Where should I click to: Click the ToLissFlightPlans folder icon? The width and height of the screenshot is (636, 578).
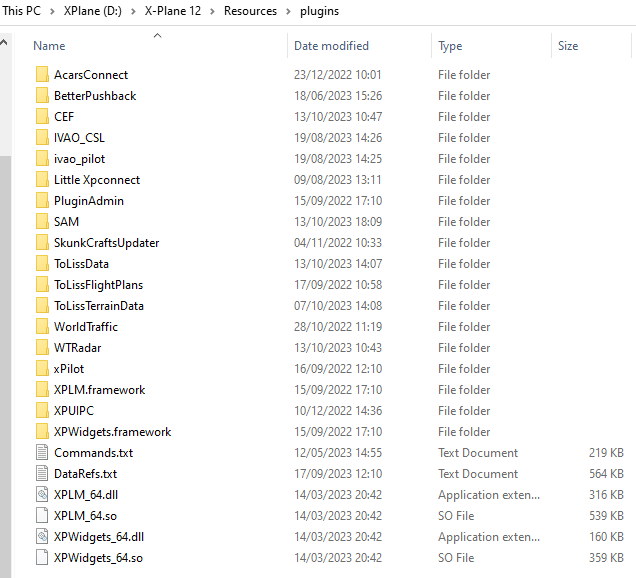pos(42,285)
